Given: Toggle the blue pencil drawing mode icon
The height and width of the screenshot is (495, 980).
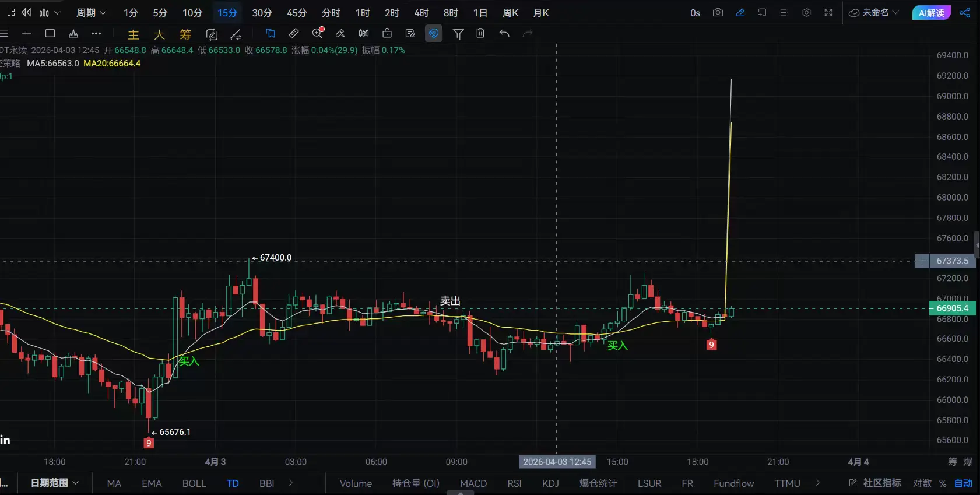Looking at the screenshot, I should coord(740,12).
